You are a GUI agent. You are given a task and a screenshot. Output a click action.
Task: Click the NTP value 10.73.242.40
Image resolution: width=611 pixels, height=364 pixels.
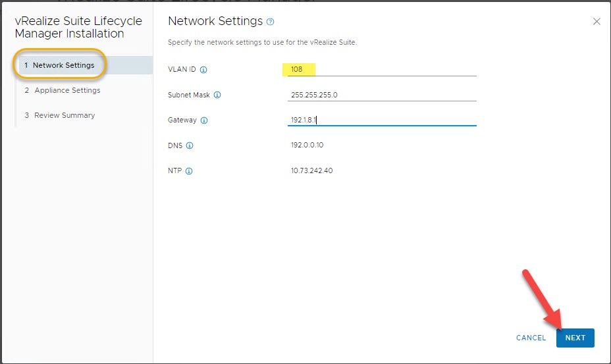click(311, 171)
